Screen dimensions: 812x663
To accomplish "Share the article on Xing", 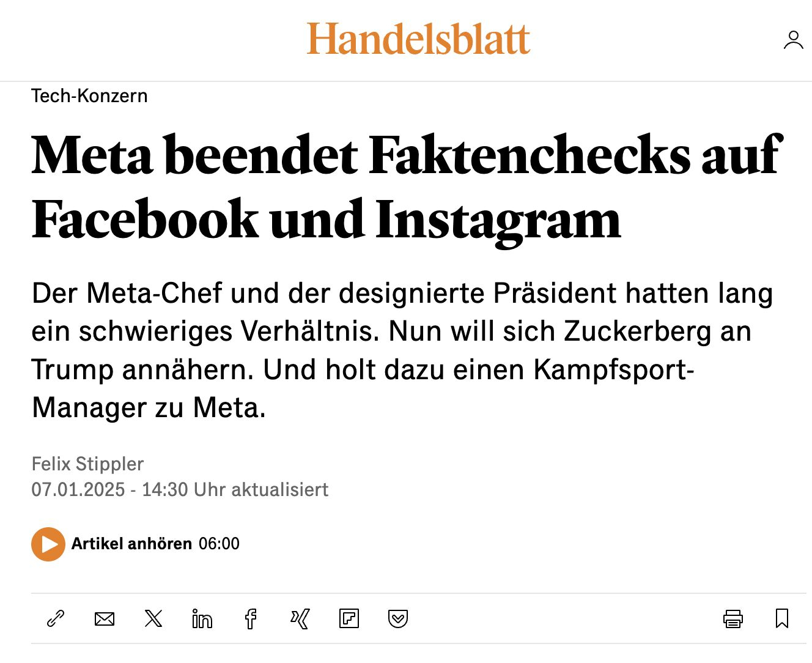I will 300,619.
